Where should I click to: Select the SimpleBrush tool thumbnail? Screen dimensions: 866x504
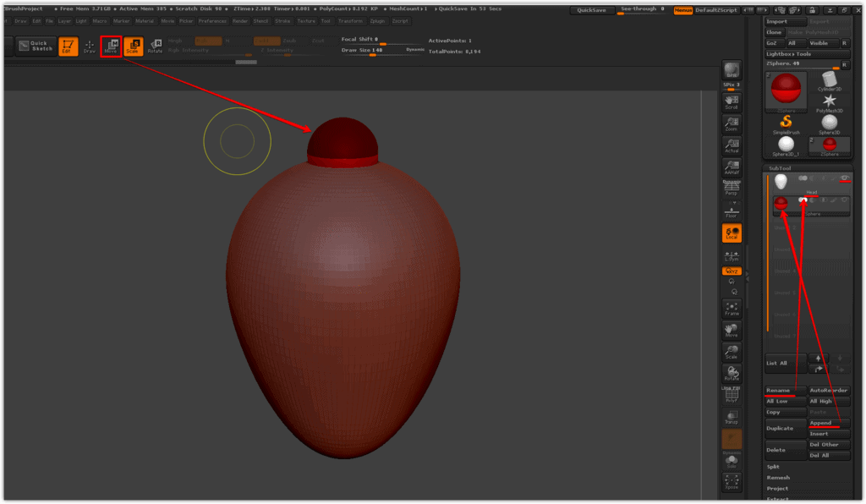[786, 123]
